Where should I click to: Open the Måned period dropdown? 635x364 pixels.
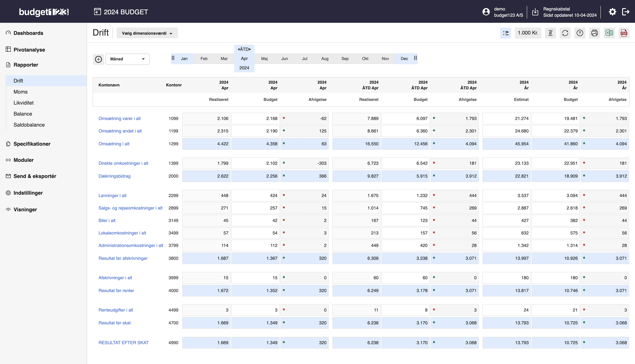click(x=127, y=59)
